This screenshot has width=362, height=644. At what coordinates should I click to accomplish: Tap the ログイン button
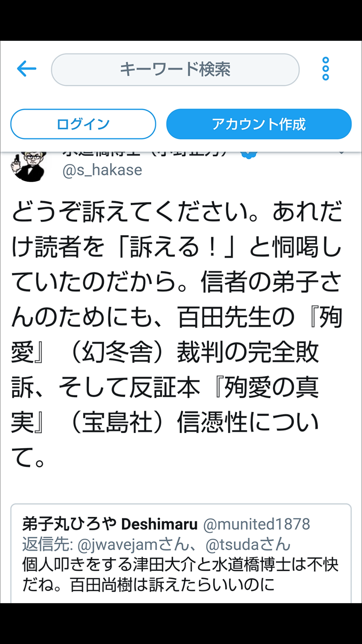click(83, 124)
